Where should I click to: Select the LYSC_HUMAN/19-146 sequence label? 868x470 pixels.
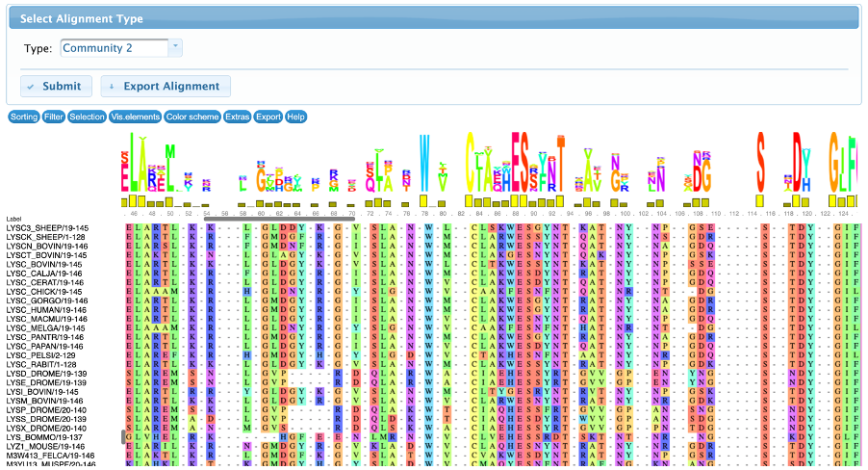pyautogui.click(x=47, y=309)
